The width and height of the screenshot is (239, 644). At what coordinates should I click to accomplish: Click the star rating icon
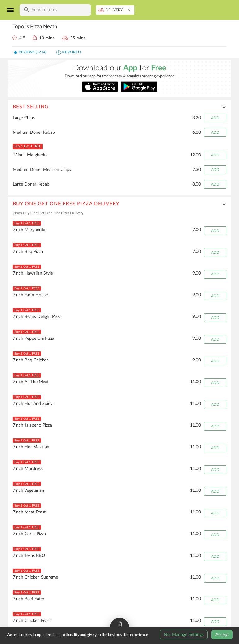click(x=15, y=38)
